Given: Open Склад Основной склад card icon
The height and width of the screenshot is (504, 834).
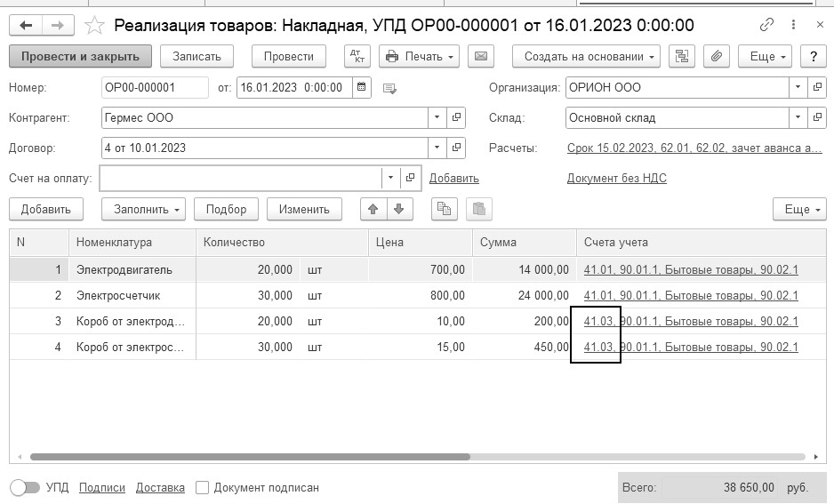Looking at the screenshot, I should tap(817, 117).
